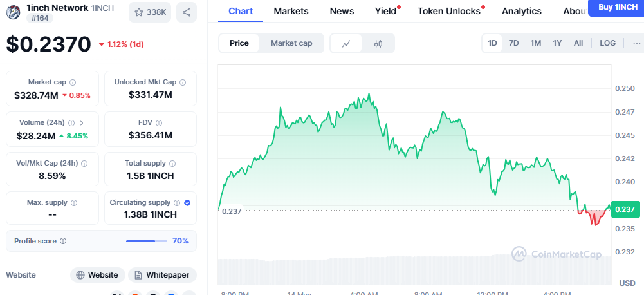Select Price chart toggle
The width and height of the screenshot is (644, 295).
point(239,43)
